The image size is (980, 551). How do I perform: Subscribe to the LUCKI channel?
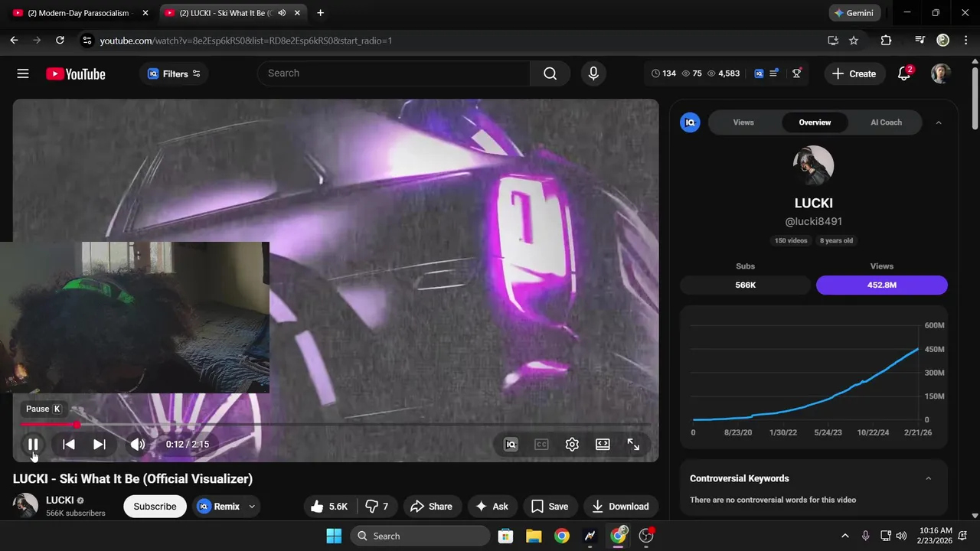coord(155,507)
